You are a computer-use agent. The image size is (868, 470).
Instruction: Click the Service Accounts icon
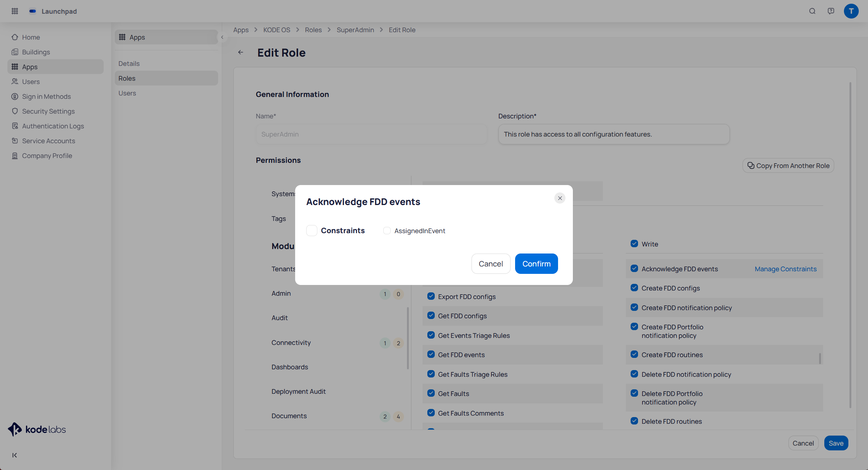tap(15, 141)
